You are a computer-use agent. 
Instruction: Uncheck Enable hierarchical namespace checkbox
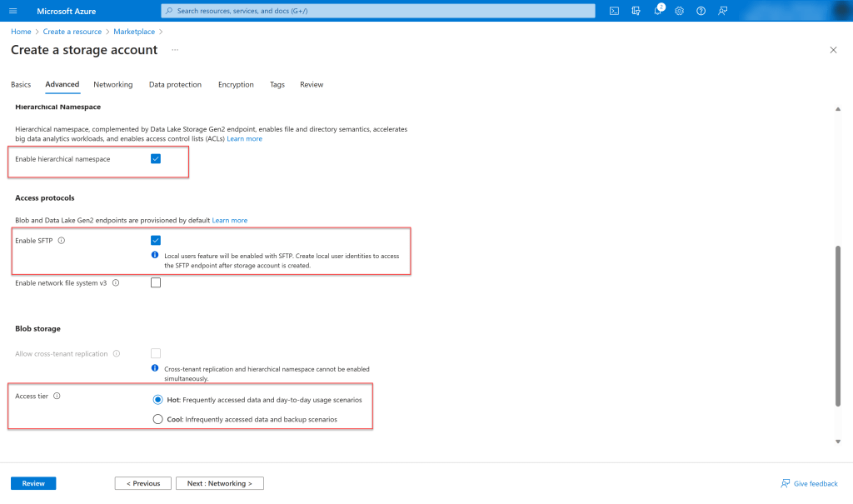156,159
